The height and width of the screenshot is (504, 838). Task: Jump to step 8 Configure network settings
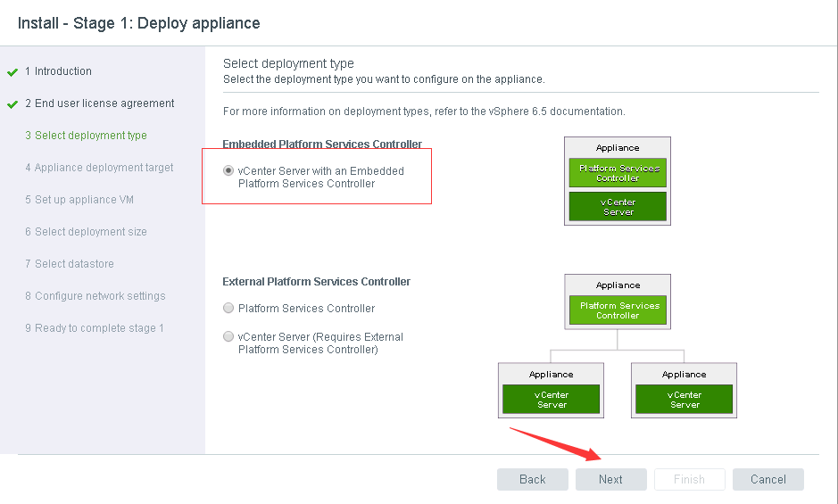pyautogui.click(x=95, y=295)
